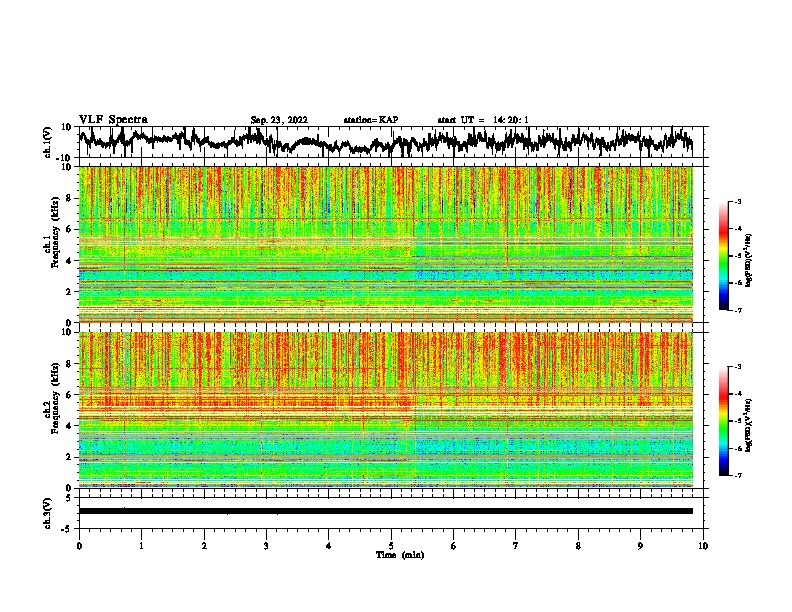
Task: Select the "start UT = 14:20: 1" text
Action: (483, 120)
